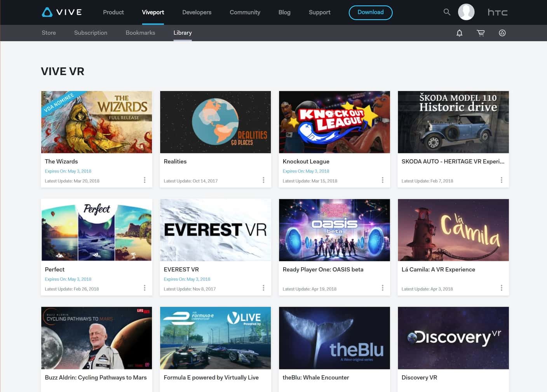Click the Realities title
The width and height of the screenshot is (547, 392).
(175, 162)
